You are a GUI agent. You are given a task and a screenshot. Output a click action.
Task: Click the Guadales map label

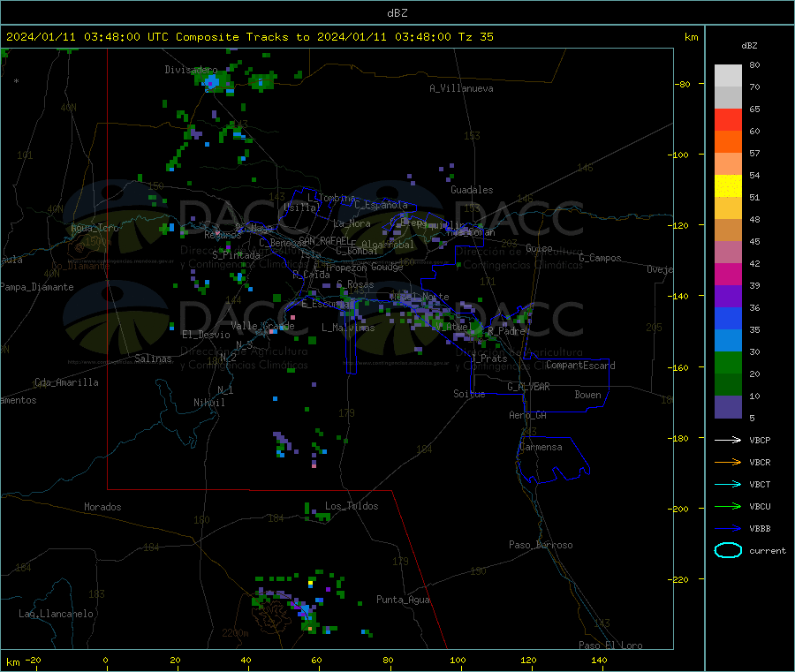tap(472, 190)
